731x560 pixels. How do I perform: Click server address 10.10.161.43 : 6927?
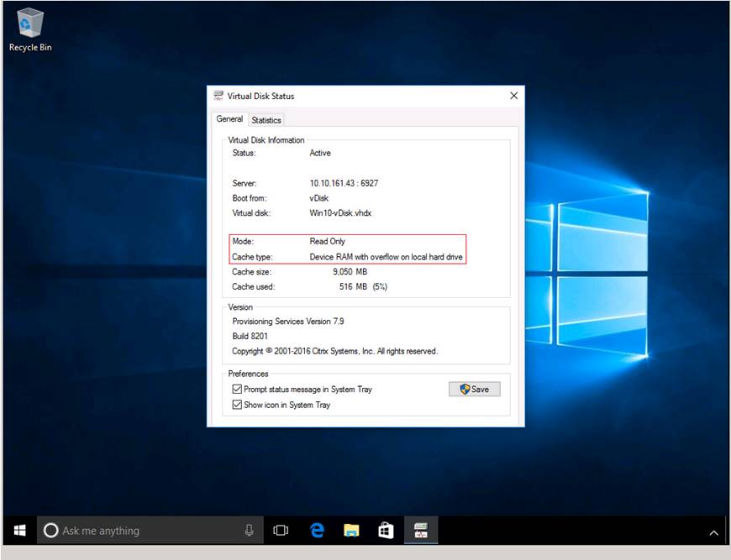coord(344,183)
